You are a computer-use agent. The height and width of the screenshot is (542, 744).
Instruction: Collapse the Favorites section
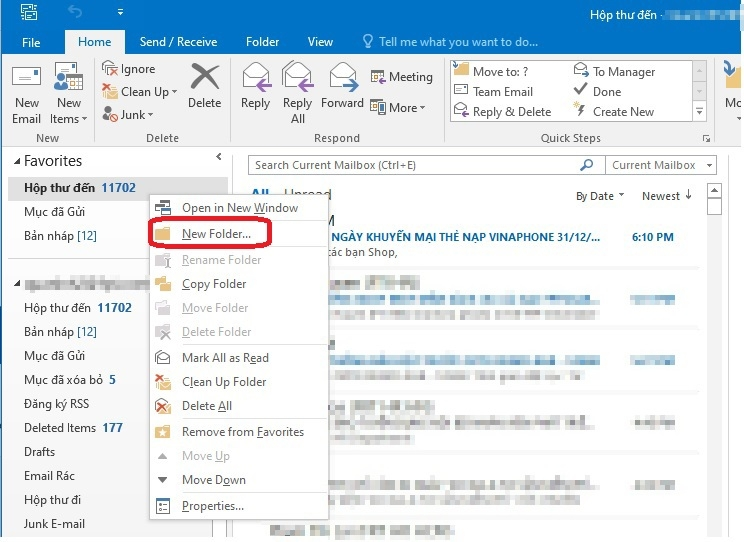15,161
